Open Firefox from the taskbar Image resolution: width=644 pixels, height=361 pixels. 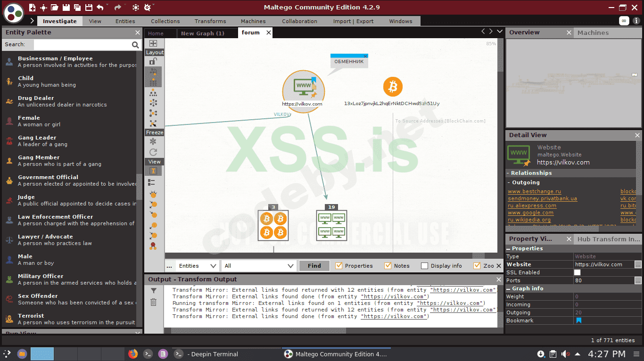tap(133, 354)
